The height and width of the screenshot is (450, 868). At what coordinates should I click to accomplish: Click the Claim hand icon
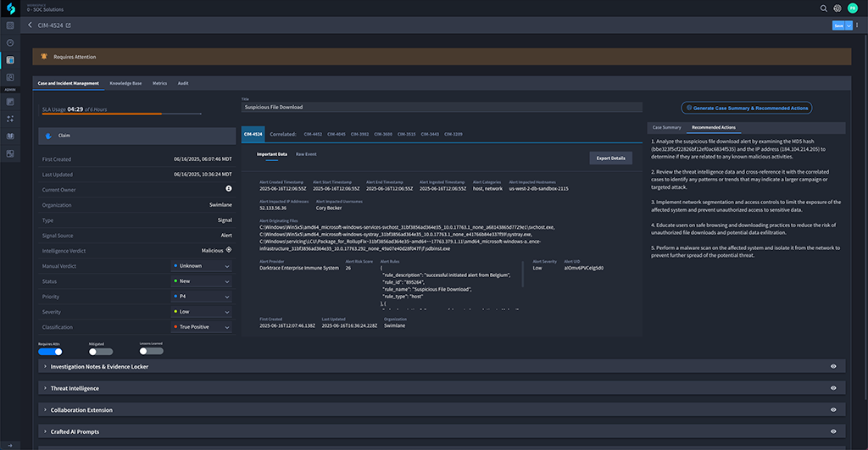48,136
